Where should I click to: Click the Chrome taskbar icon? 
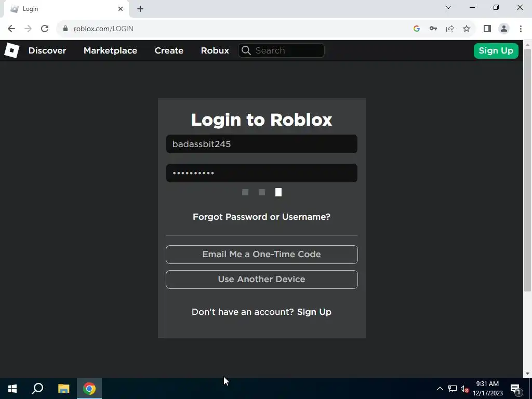89,389
